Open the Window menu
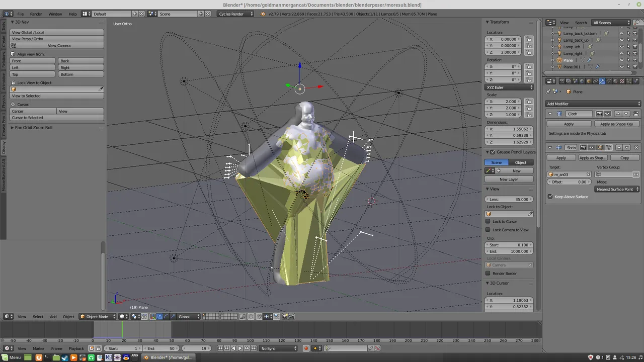This screenshot has width=644, height=362. coord(55,14)
